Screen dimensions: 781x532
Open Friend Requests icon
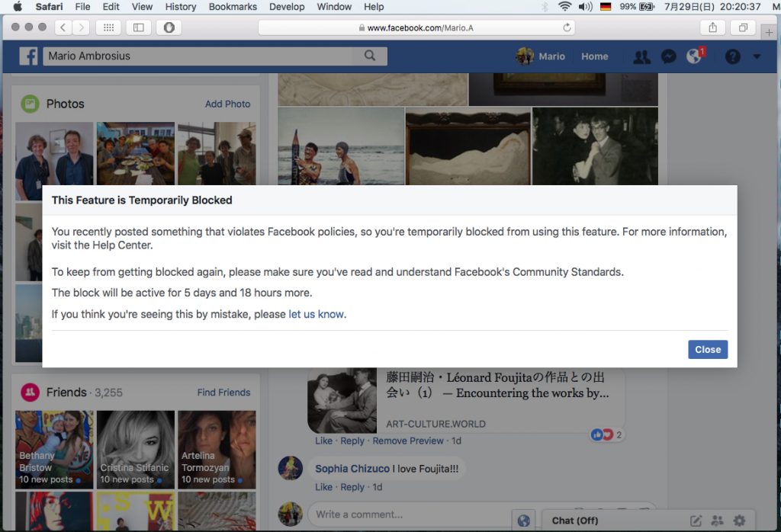click(x=641, y=56)
